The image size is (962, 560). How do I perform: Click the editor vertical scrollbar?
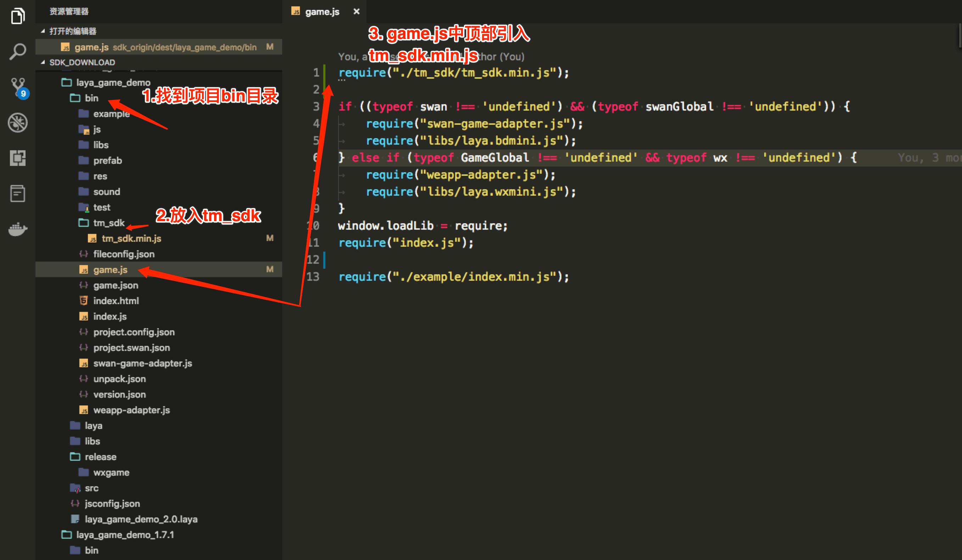960,36
